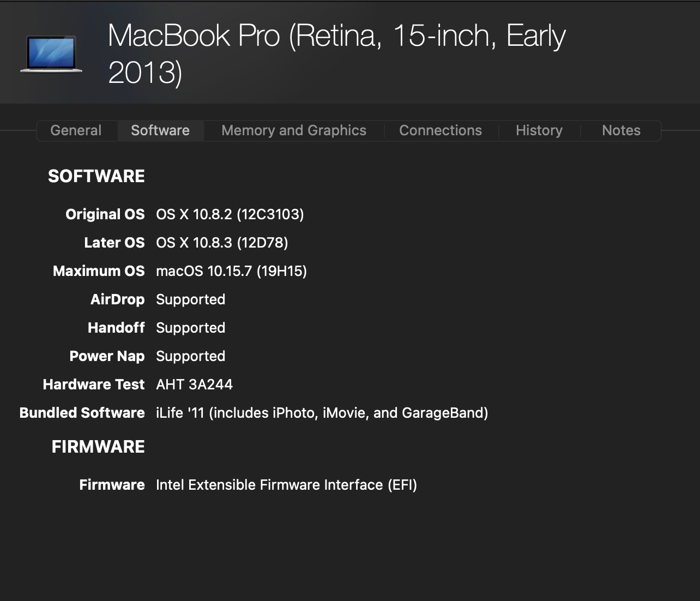Select the Maximum OS value macOS 10.15.7
The width and height of the screenshot is (700, 601).
231,271
